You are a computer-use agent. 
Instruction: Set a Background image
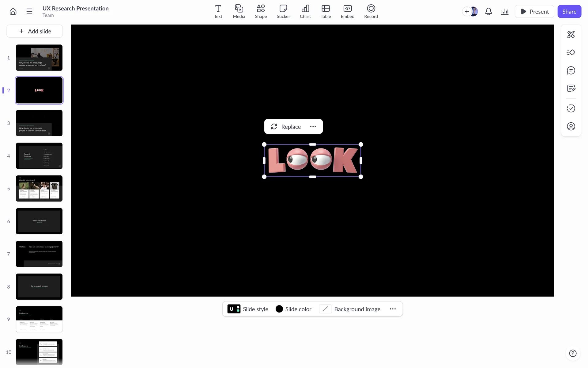click(x=350, y=309)
